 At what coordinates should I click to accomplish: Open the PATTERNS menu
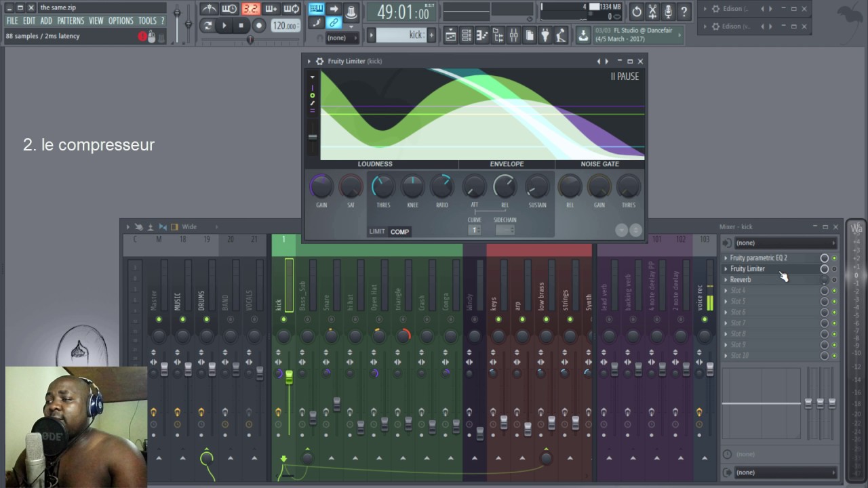click(71, 21)
